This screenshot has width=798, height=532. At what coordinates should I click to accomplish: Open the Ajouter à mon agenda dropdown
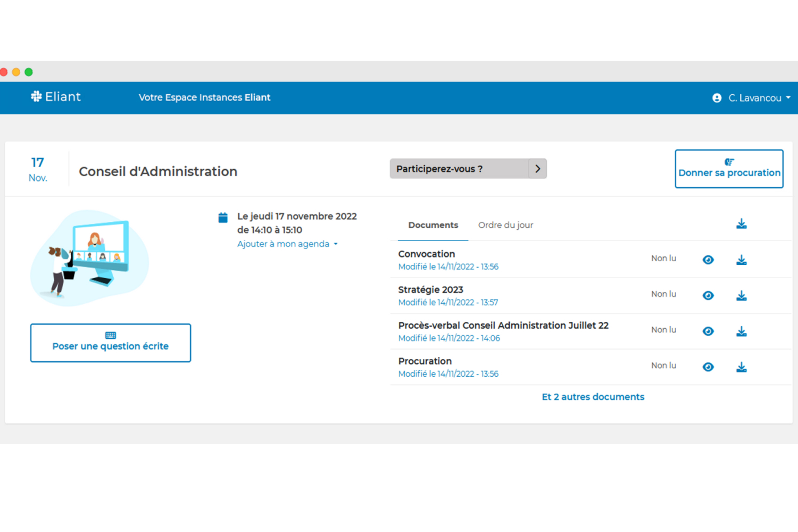click(287, 244)
